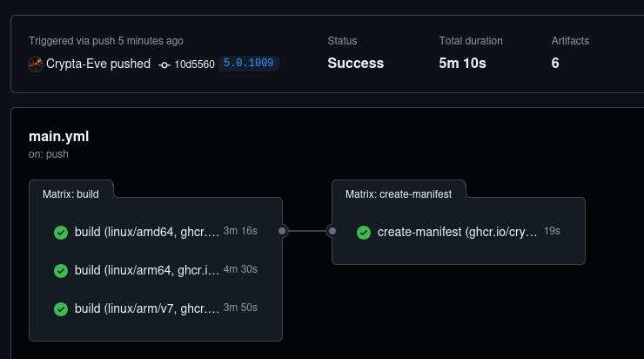This screenshot has width=644, height=359.
Task: Click the Crypta-Eve user avatar
Action: [x=36, y=64]
